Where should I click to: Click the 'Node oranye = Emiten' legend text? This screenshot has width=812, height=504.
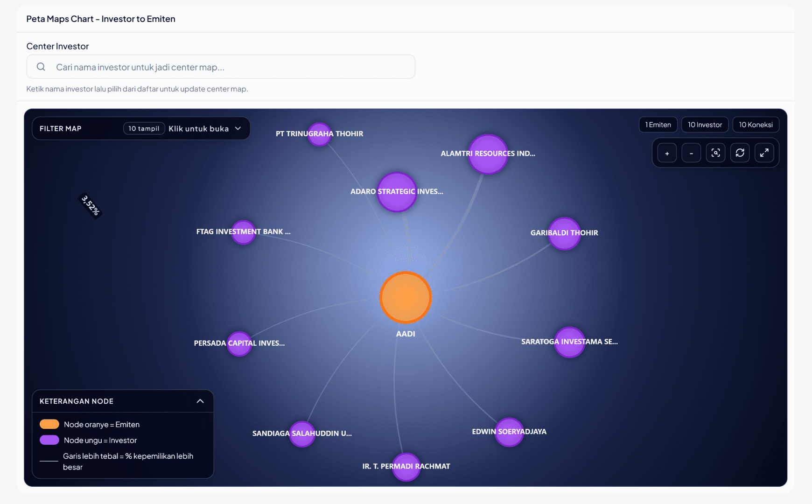pos(102,424)
